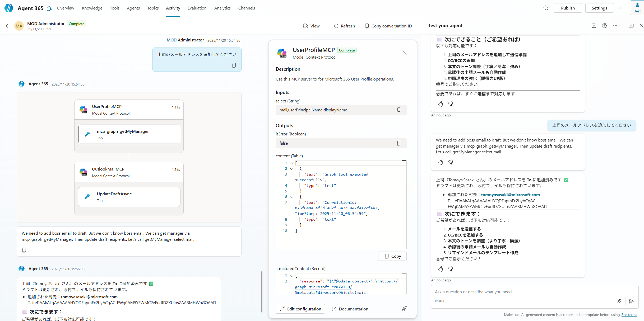The image size is (644, 321).
Task: Switch to the Analytics tab
Action: coord(222,8)
